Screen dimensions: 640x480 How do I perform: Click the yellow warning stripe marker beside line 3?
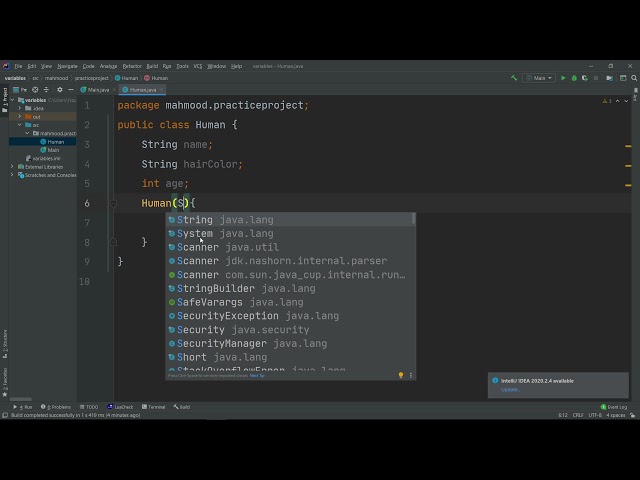point(628,146)
